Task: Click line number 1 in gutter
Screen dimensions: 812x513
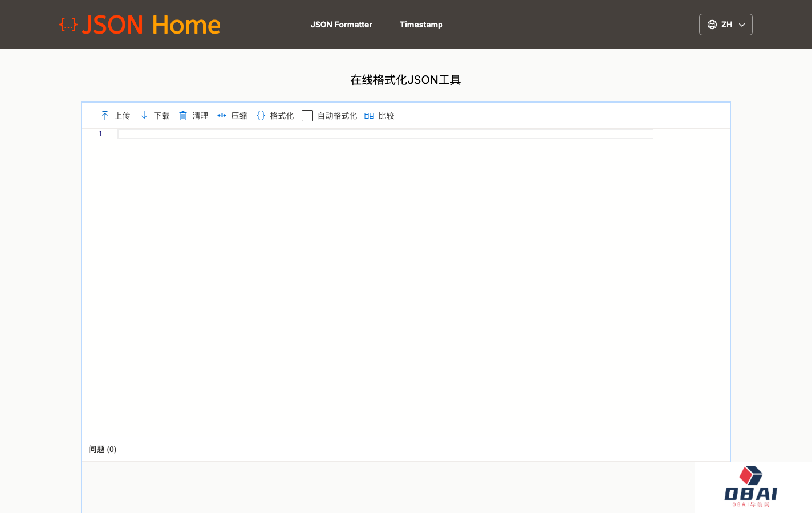Action: coord(100,134)
